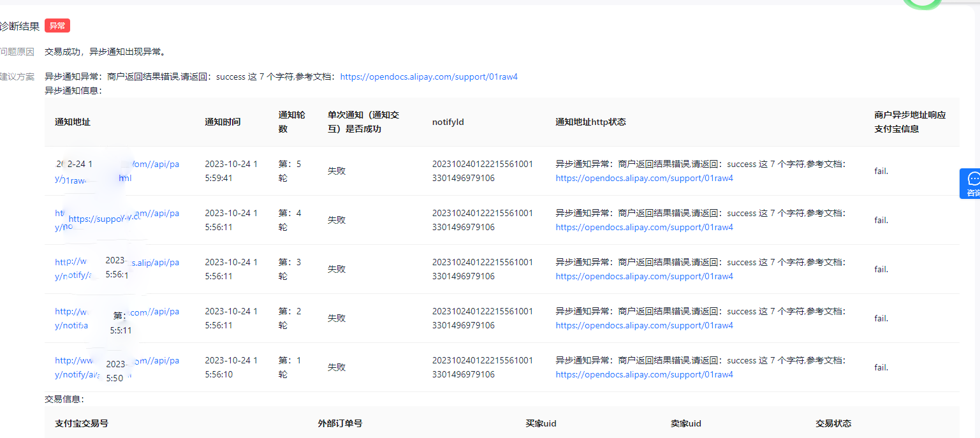Open the opendocs link in round 3 row

pos(644,277)
